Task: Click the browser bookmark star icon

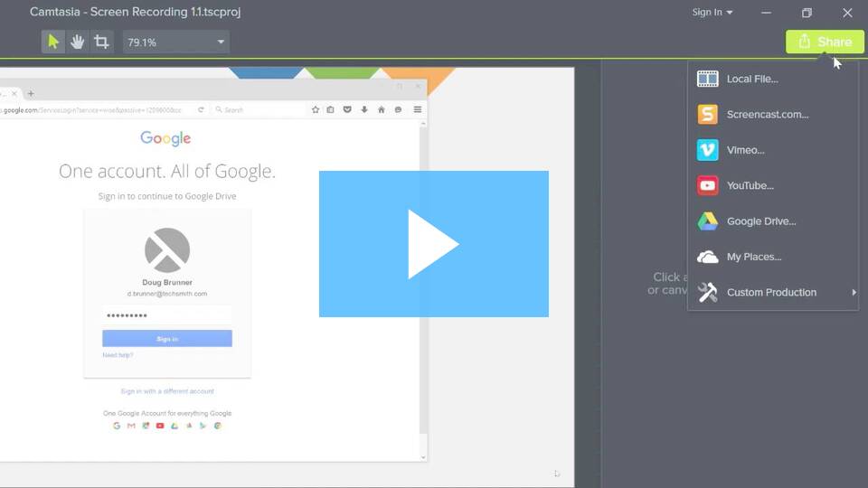Action: pyautogui.click(x=316, y=109)
